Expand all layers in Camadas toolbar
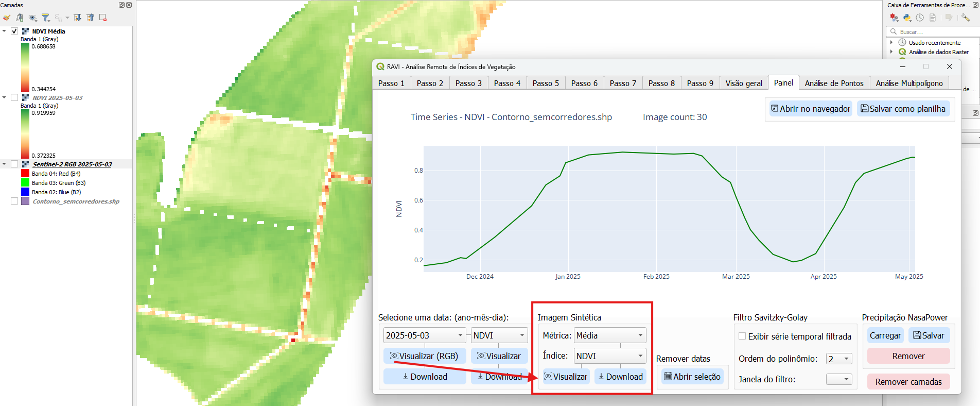The width and height of the screenshot is (980, 406). (77, 18)
